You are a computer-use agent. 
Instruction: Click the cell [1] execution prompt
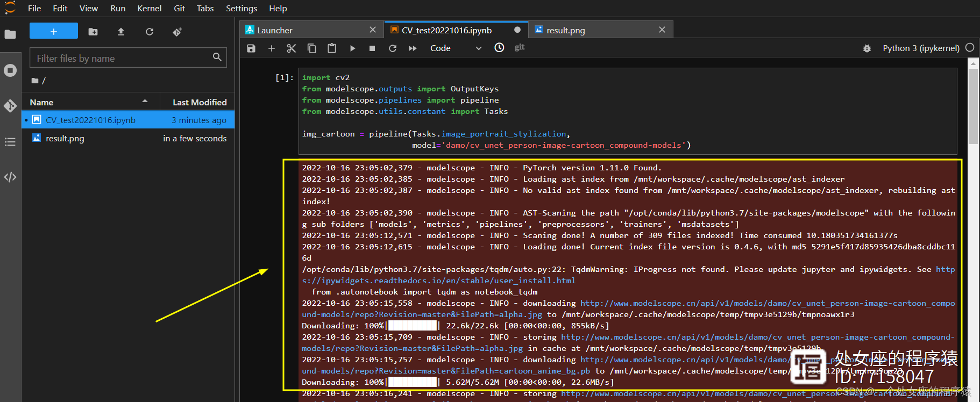pos(284,77)
